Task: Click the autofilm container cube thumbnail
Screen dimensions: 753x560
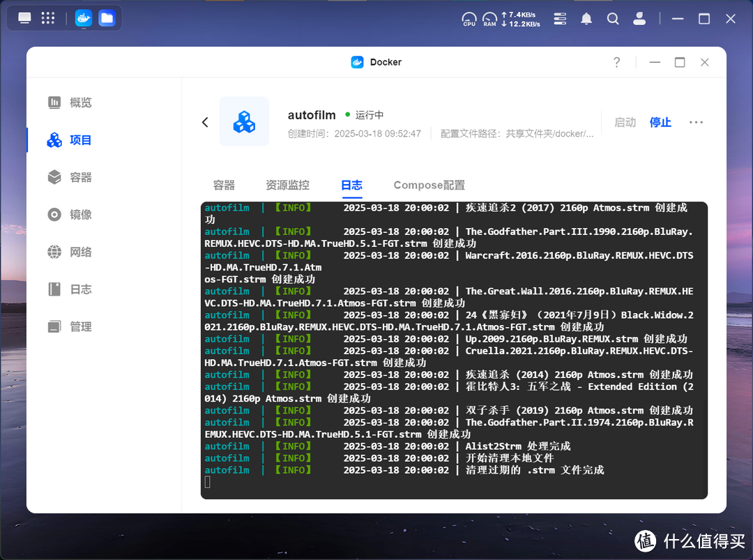Action: (244, 121)
